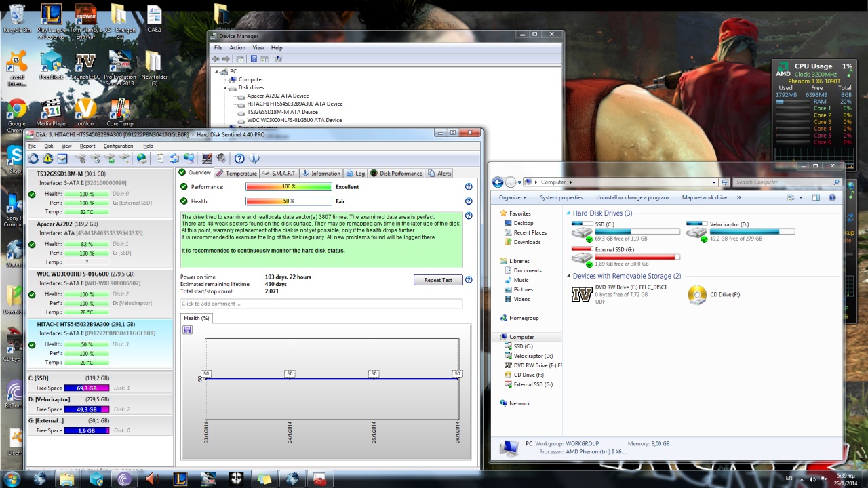Viewport: 868px width, 488px height.
Task: Click the speaker icon in Hard Disk Sentinel toolbar
Action: point(221,159)
